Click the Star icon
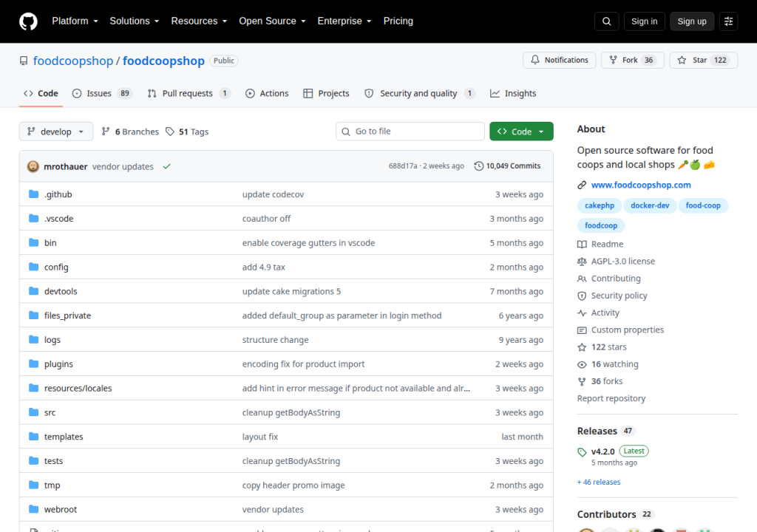This screenshot has width=757, height=532. coord(682,60)
